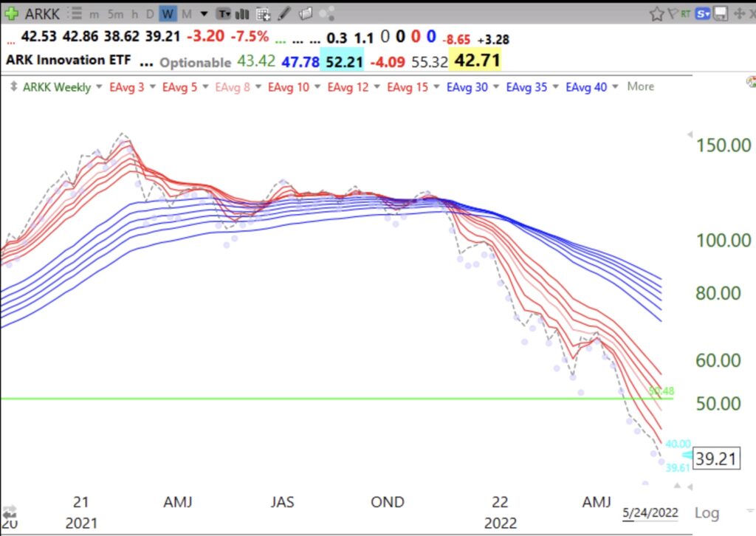
Task: Expand the EAvg 40 dropdown arrow
Action: click(x=615, y=87)
